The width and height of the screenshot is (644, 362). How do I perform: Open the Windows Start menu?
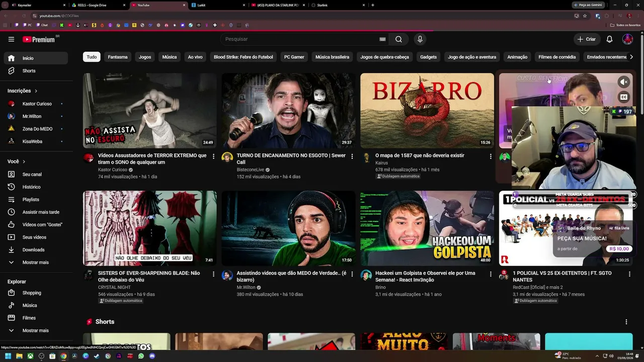click(x=8, y=356)
